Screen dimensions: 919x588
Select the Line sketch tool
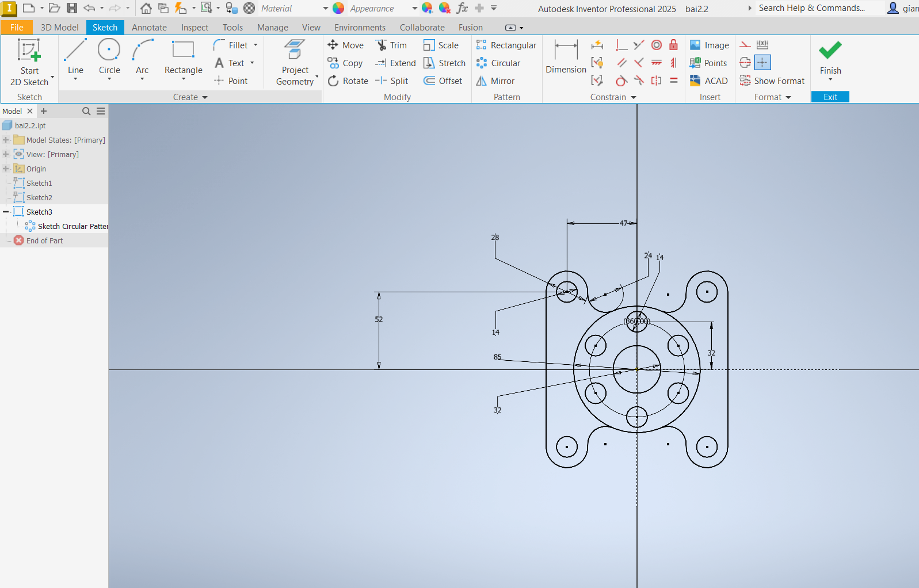pyautogui.click(x=75, y=58)
